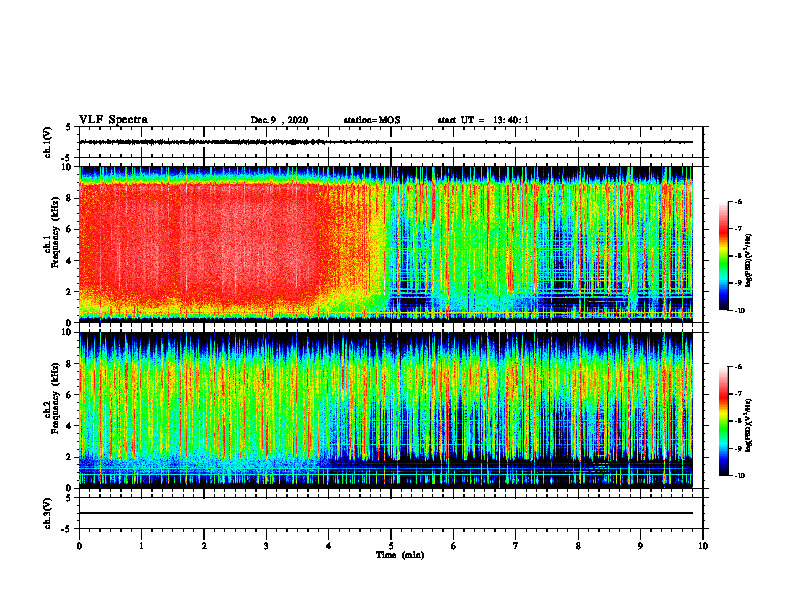The image size is (792, 612).
Task: Click the time axis tick label "10"
Action: pos(703,546)
